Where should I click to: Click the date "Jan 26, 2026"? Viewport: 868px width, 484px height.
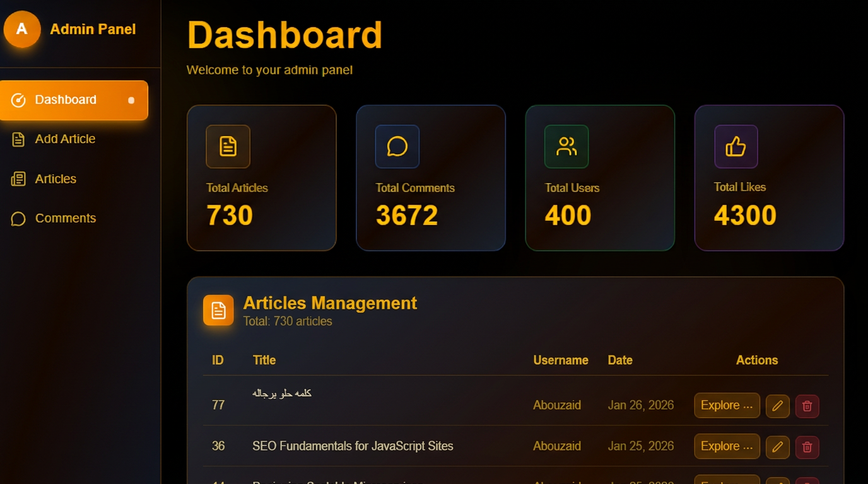(x=641, y=405)
